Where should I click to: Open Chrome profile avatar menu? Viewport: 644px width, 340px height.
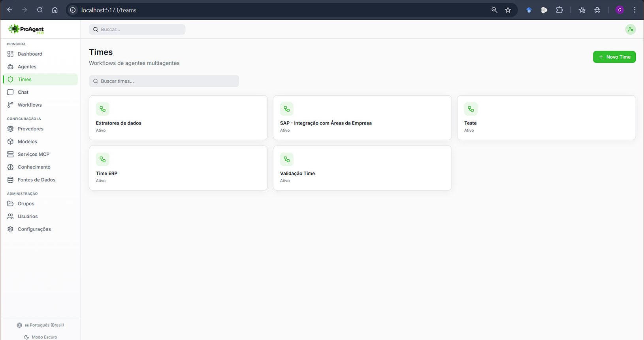click(620, 10)
